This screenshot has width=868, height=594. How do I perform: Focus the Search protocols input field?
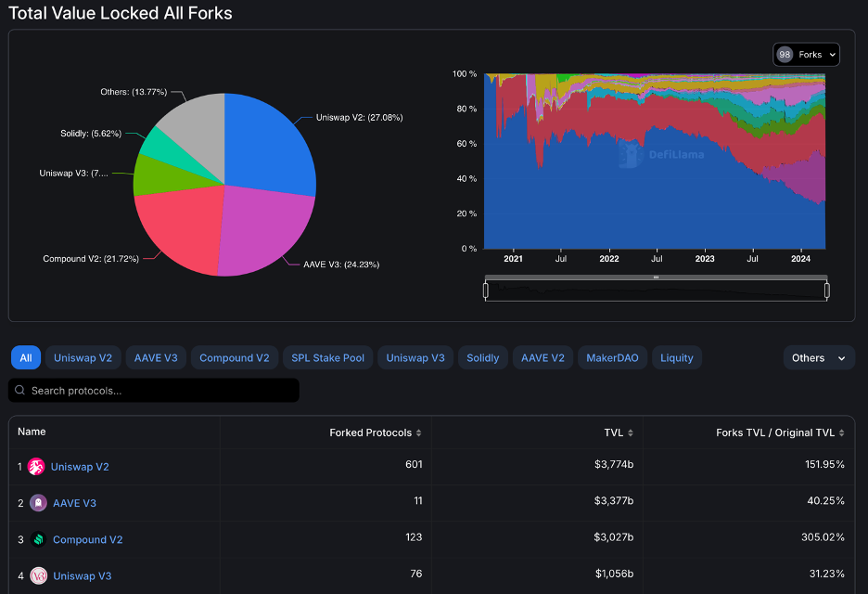tap(154, 390)
